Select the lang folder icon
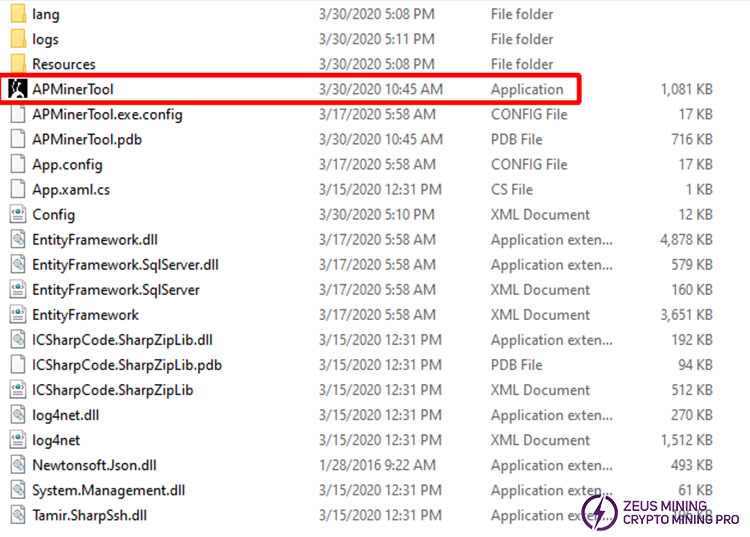 [x=17, y=14]
